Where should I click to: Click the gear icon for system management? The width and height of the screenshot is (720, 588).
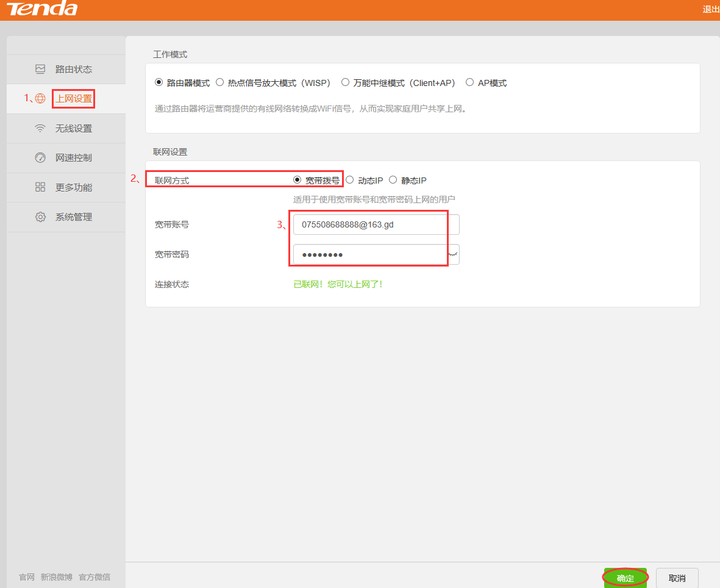40,217
